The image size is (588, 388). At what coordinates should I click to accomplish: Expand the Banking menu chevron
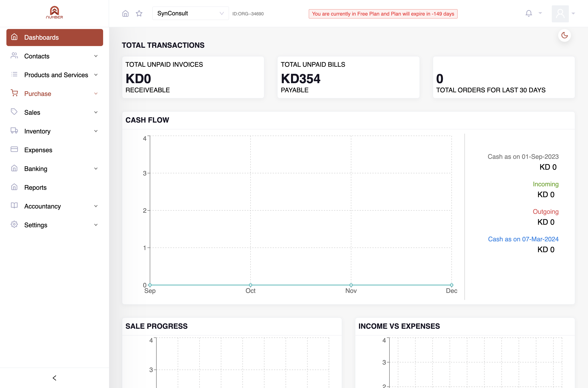pos(96,169)
